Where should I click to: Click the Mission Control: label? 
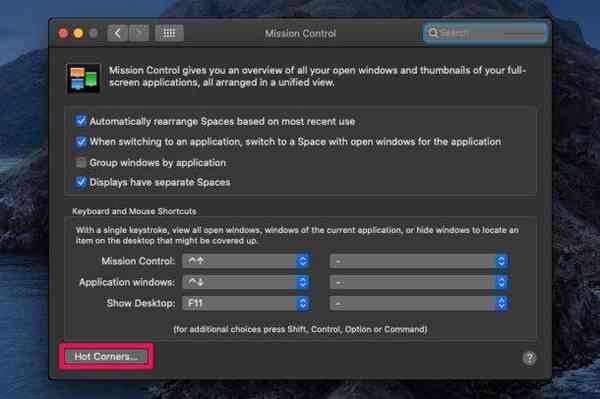pyautogui.click(x=138, y=261)
